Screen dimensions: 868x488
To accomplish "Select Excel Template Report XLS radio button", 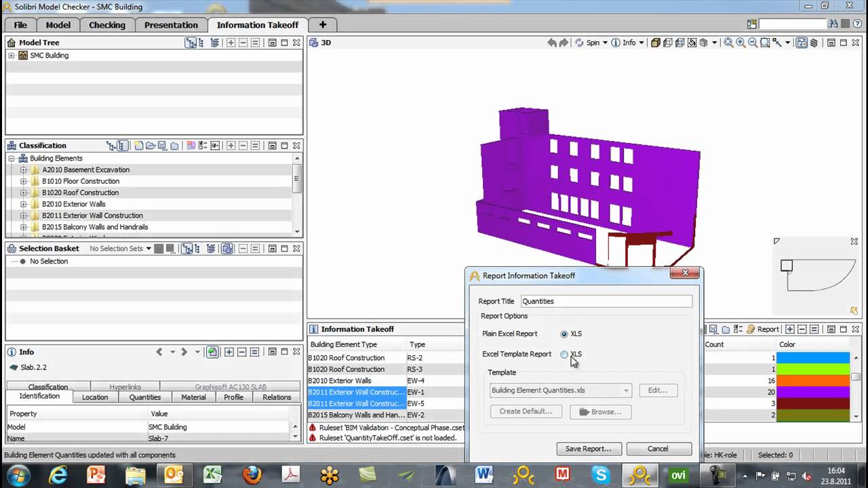I will coord(564,354).
